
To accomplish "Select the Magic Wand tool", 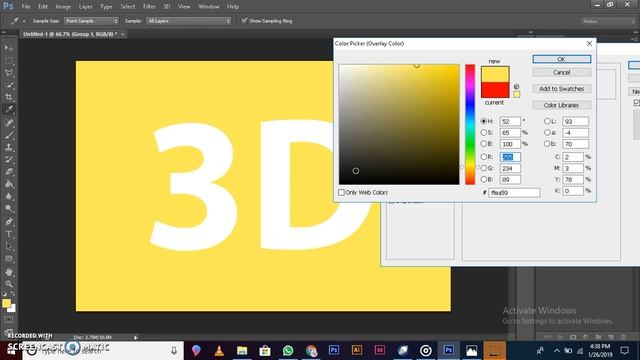I will click(x=9, y=85).
